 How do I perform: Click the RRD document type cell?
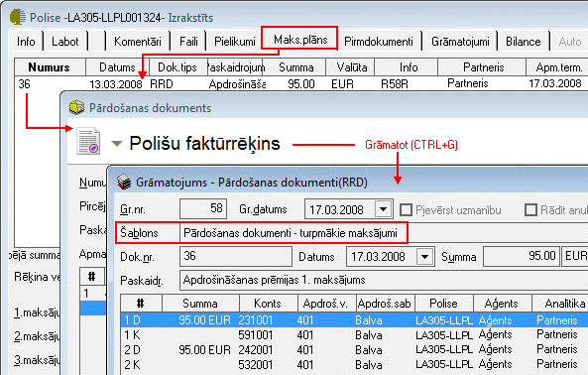tap(162, 84)
